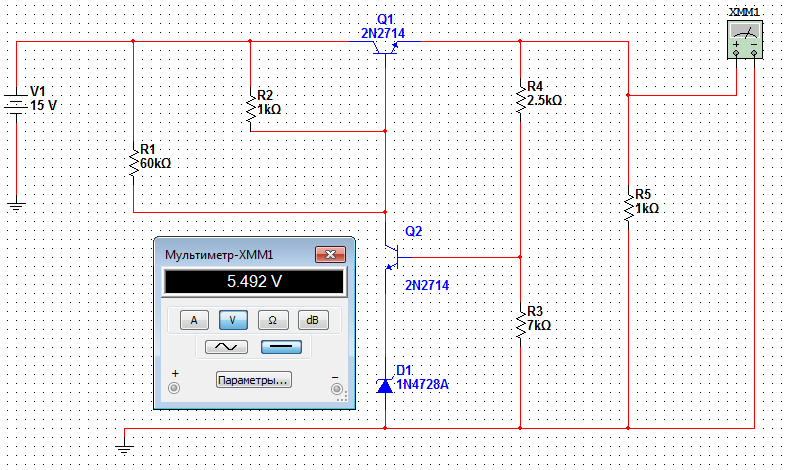
Task: Select the ground symbol on the bottom rail
Action: click(124, 448)
